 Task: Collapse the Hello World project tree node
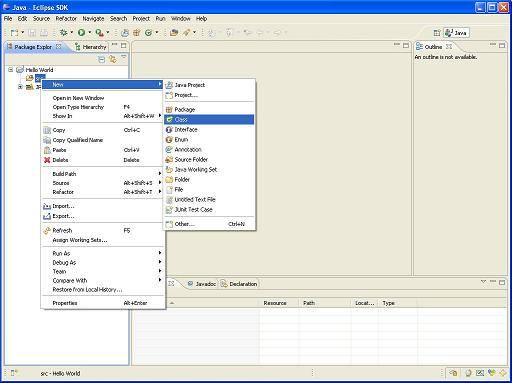point(11,70)
